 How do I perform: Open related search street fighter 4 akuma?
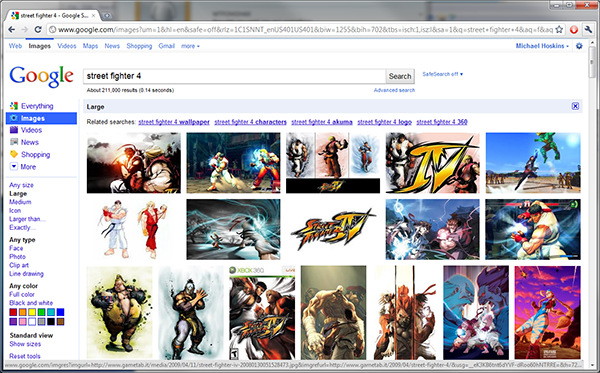[x=322, y=122]
